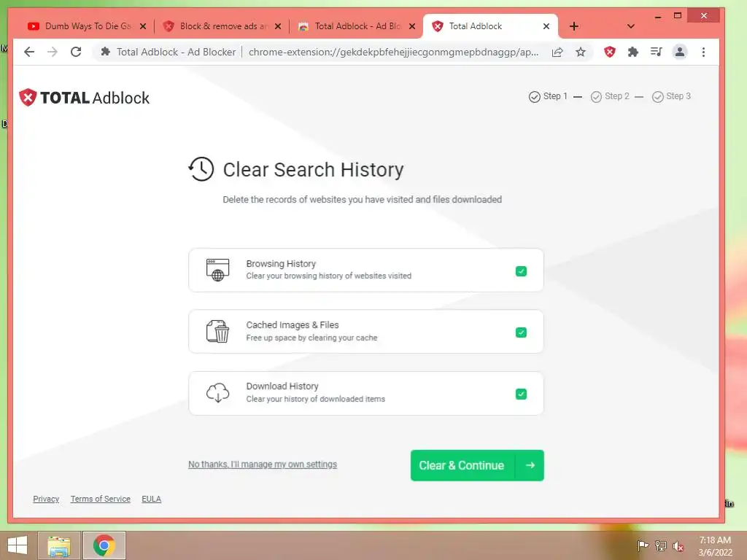Open the media controls playlist icon
Image resolution: width=747 pixels, height=560 pixels.
click(x=656, y=52)
